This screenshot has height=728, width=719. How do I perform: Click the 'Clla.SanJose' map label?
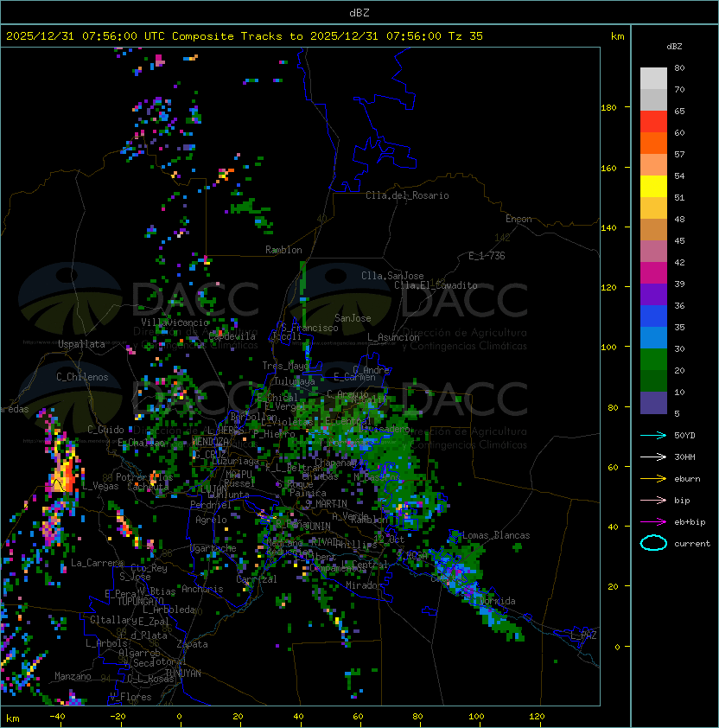click(x=392, y=276)
